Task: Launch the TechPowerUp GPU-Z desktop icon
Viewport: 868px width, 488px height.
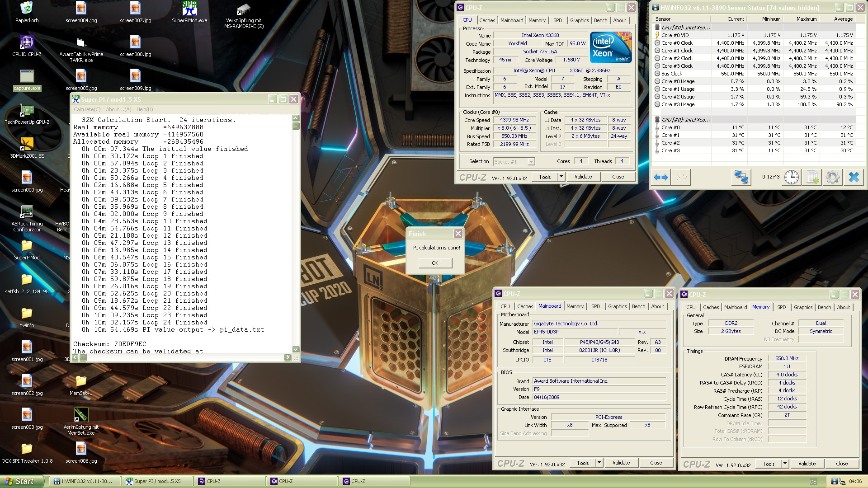Action: click(x=27, y=110)
